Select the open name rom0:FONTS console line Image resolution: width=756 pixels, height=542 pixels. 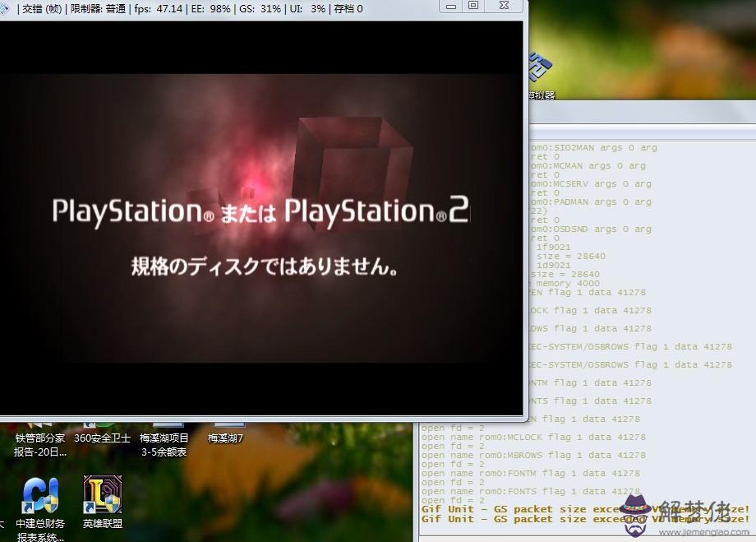pos(530,491)
